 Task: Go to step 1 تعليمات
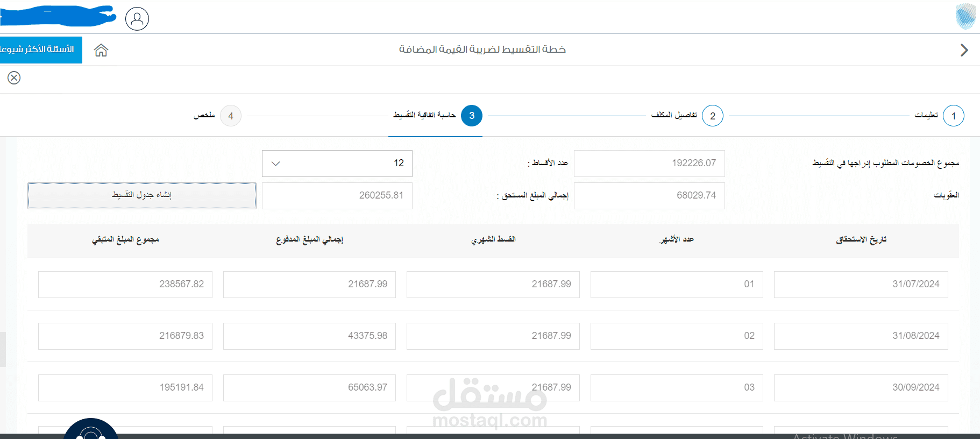[939, 116]
